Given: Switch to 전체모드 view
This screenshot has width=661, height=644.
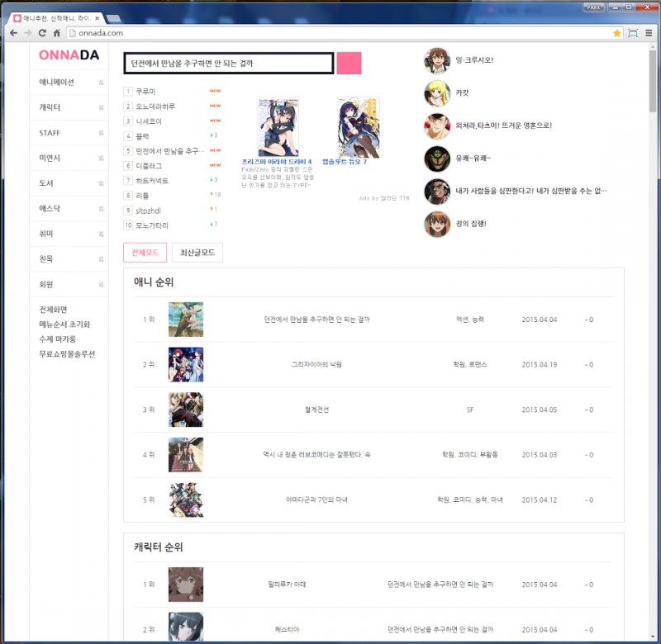Looking at the screenshot, I should pyautogui.click(x=145, y=253).
